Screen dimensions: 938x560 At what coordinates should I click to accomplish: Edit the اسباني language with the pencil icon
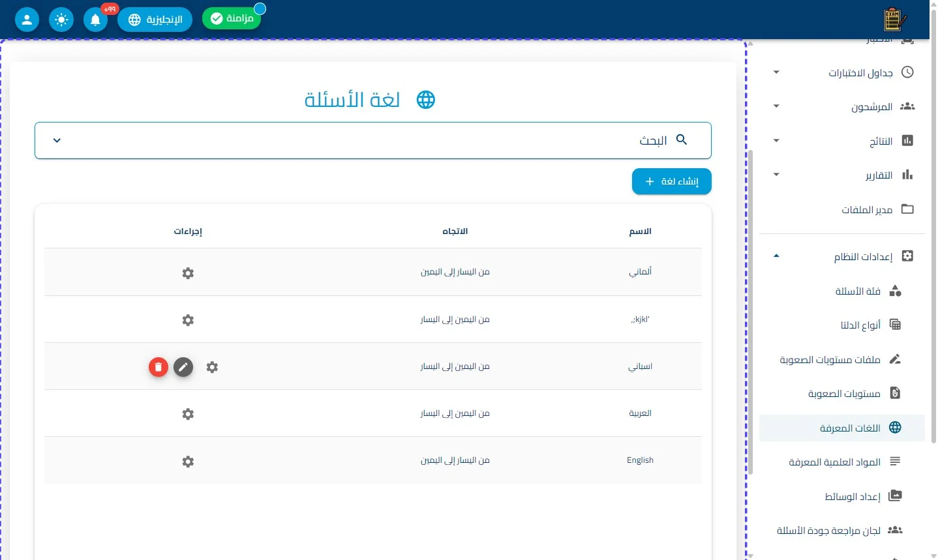tap(183, 367)
